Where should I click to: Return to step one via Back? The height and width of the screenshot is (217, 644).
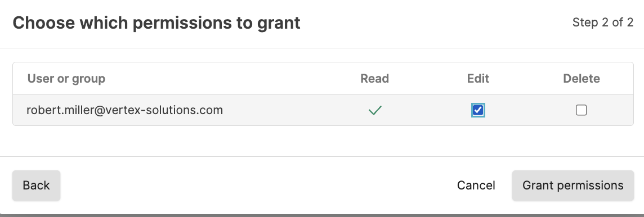coord(36,186)
